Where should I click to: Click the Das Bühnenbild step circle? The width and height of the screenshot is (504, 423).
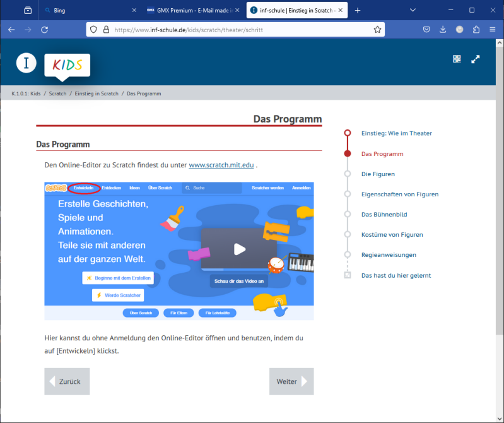click(348, 214)
